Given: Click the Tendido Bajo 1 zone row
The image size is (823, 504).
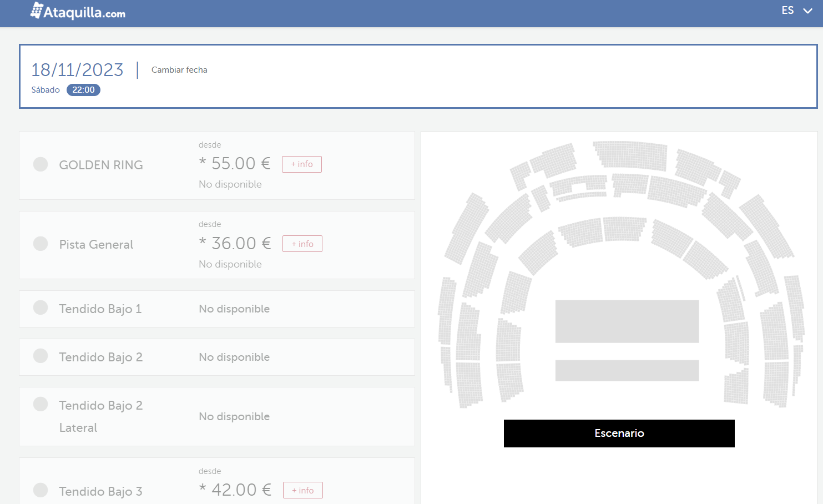Looking at the screenshot, I should click(216, 309).
